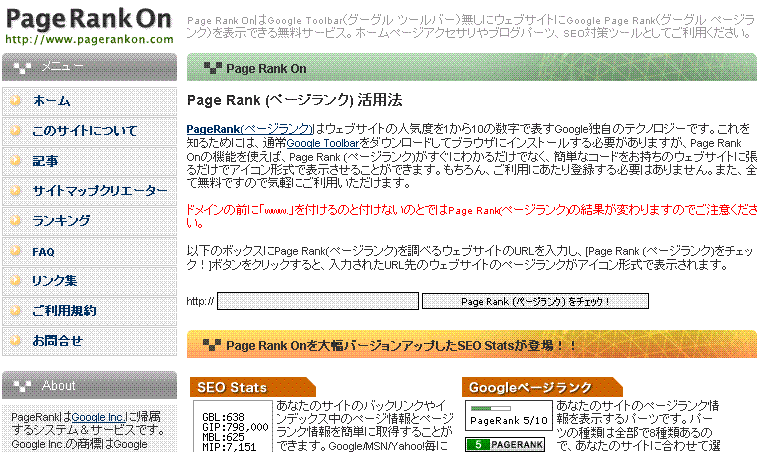Viewport: 766px width, 452px height.
Task: Select the ランキング menu item
Action: 89,221
